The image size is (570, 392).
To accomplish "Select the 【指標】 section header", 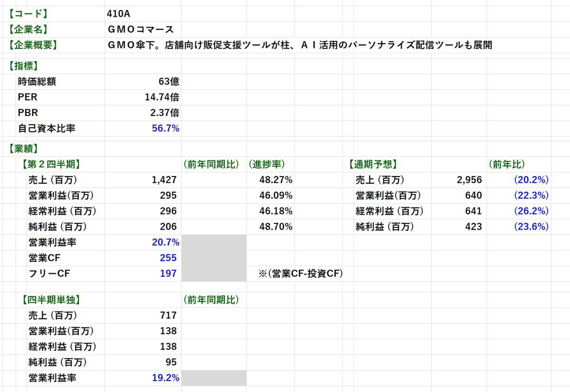I will (x=24, y=66).
